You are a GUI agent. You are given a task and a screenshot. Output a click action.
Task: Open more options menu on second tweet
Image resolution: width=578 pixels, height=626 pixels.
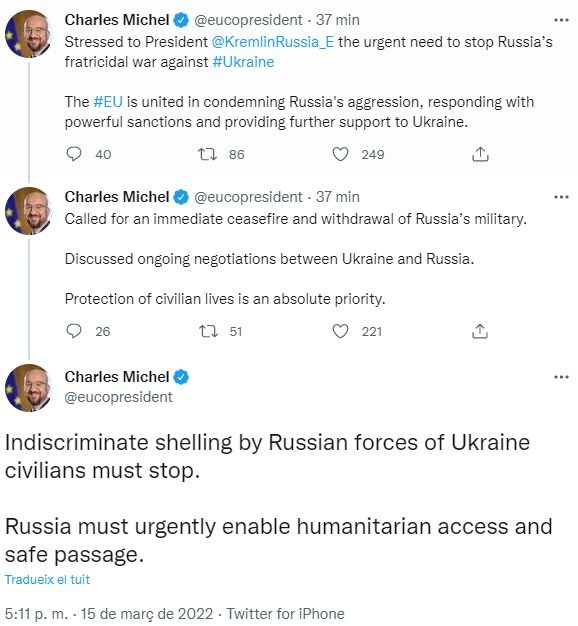click(x=561, y=197)
